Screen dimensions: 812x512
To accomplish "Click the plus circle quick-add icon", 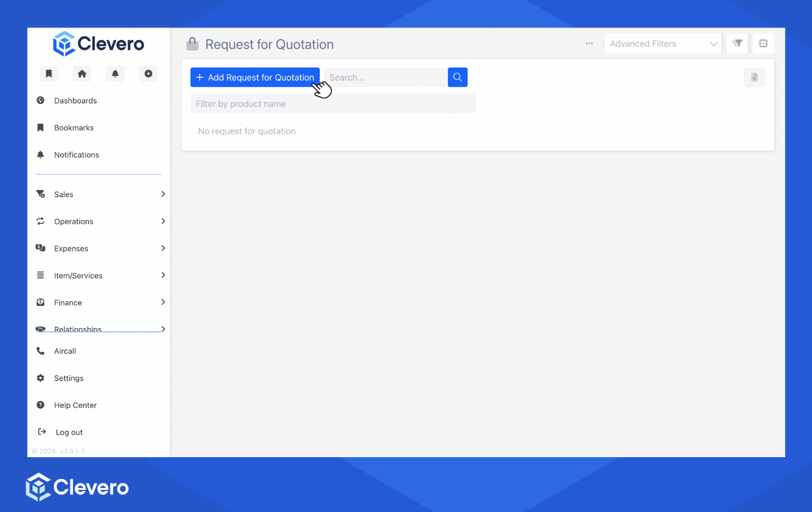I will click(x=148, y=73).
